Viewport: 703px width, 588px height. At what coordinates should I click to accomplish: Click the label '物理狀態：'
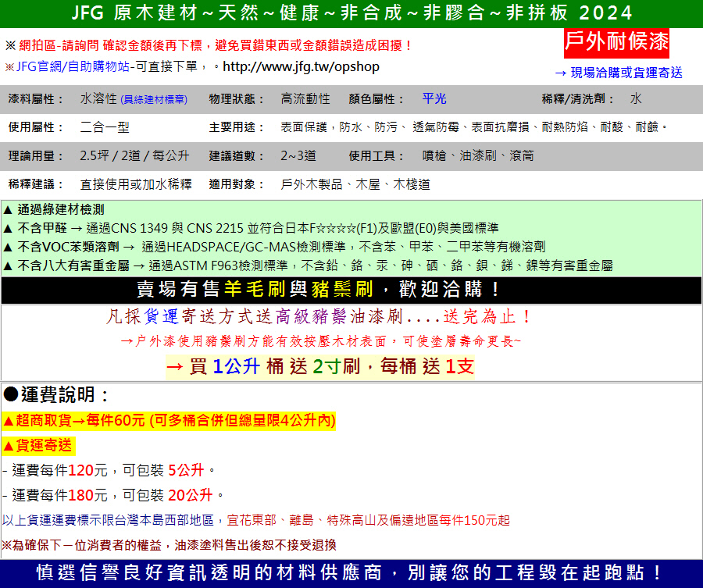tap(237, 99)
